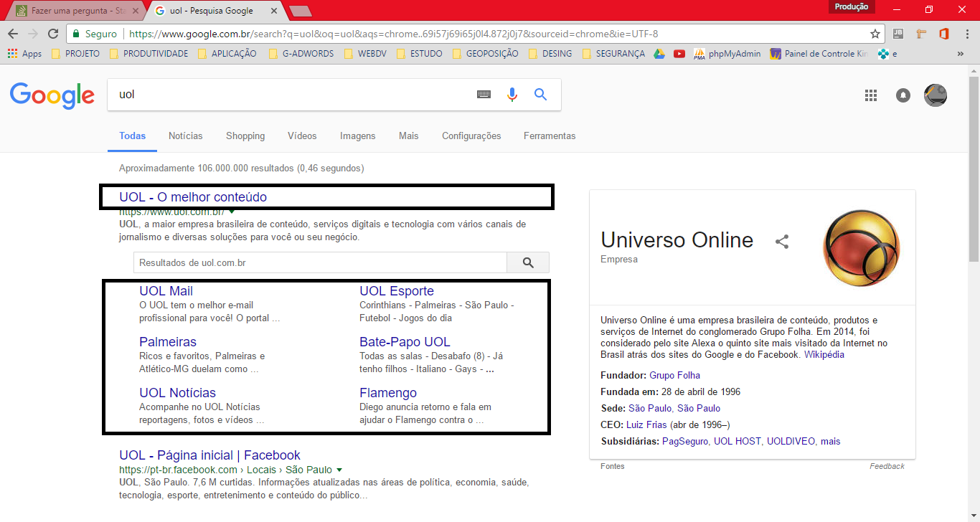Screen dimensions: 980x522
Task: Click the voice search microphone icon
Action: pyautogui.click(x=512, y=94)
